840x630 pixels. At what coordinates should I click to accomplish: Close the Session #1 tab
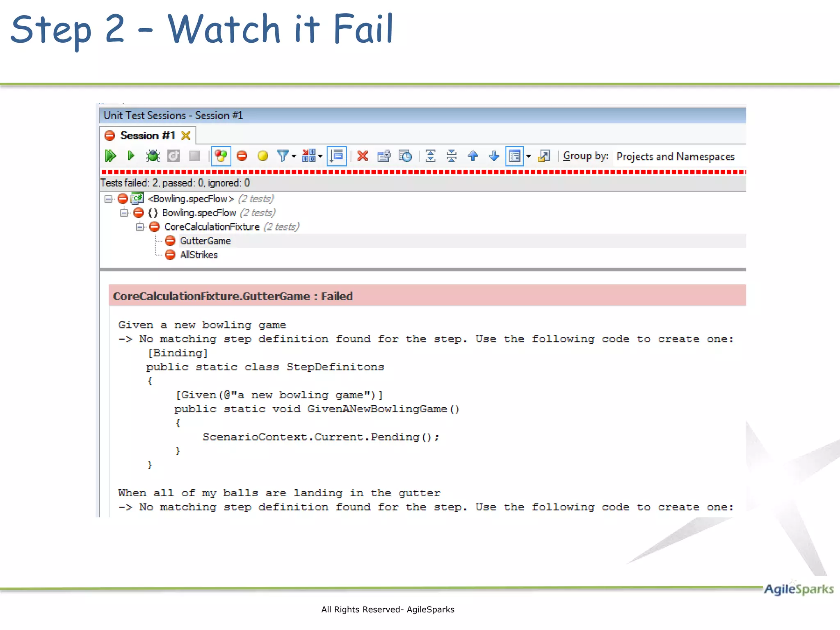(186, 136)
